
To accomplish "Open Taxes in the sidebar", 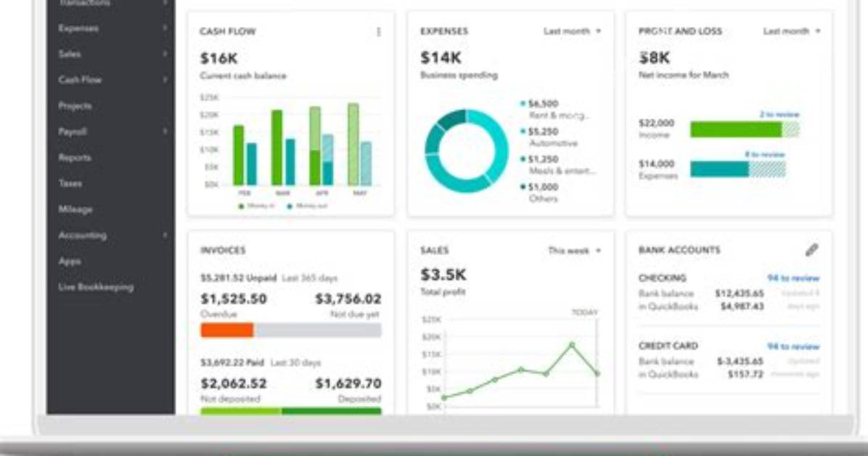I will pyautogui.click(x=70, y=184).
